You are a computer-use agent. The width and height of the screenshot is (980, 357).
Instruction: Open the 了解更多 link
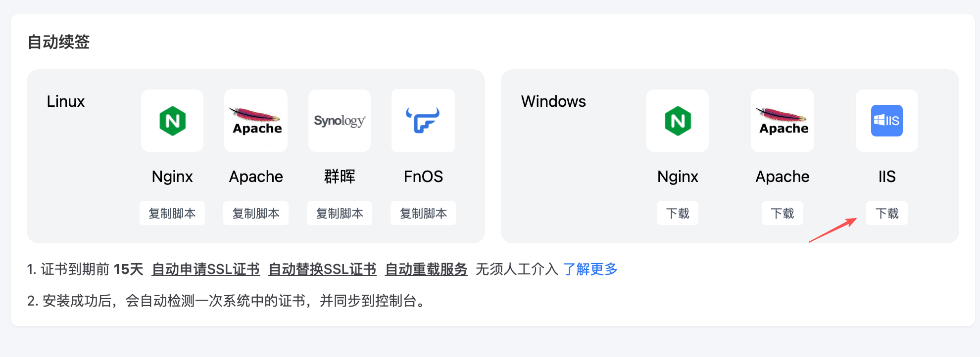[590, 269]
